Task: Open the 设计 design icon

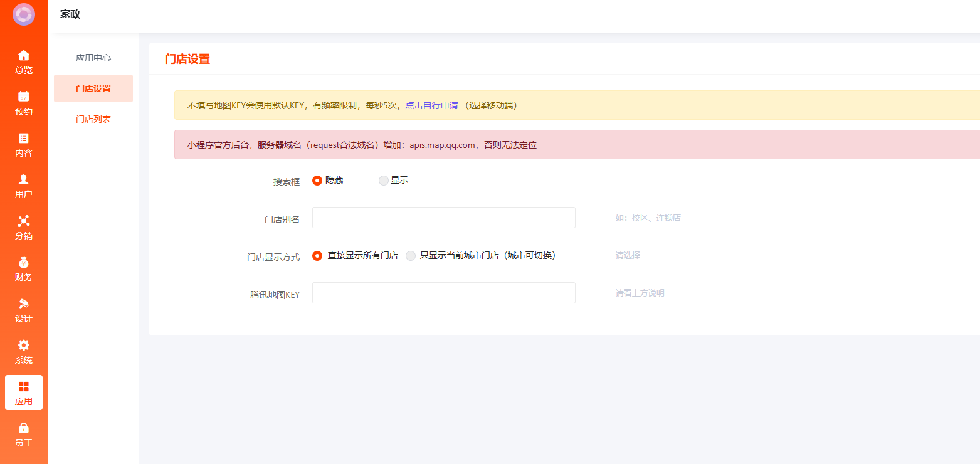Action: 24,303
